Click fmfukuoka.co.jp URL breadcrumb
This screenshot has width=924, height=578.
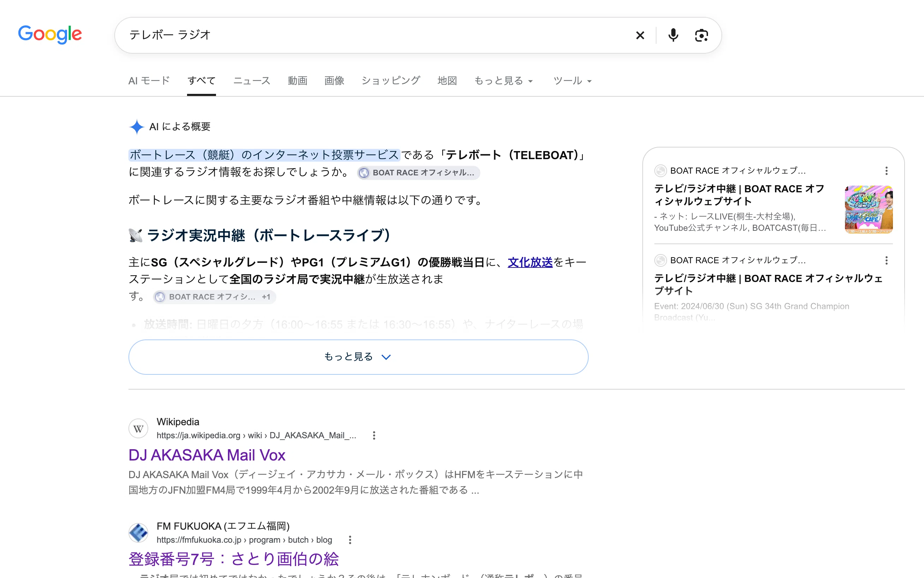click(244, 540)
